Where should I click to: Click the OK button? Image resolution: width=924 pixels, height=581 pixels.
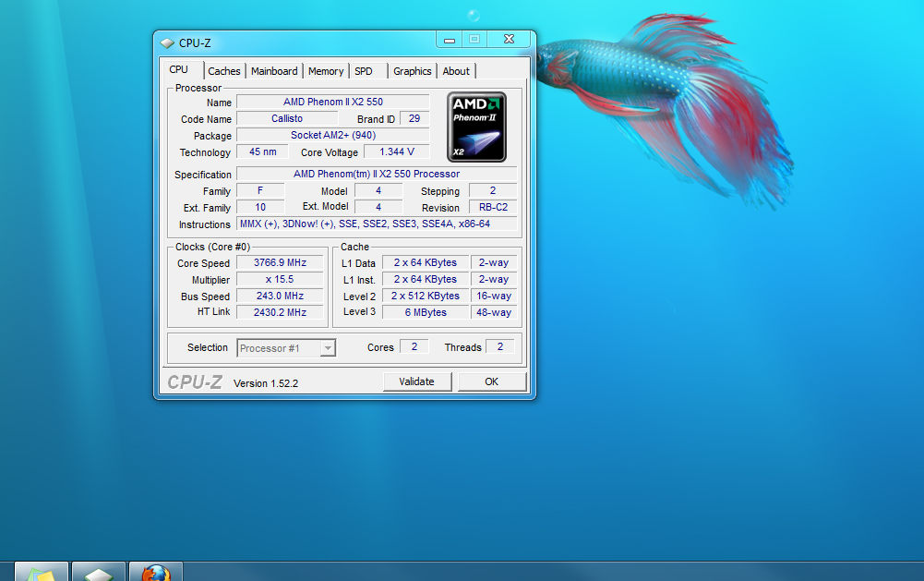(x=492, y=381)
